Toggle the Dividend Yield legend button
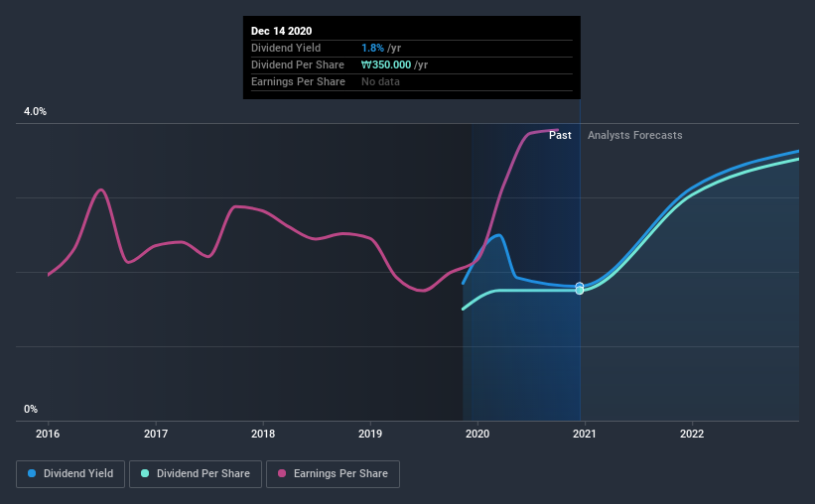 click(x=70, y=474)
